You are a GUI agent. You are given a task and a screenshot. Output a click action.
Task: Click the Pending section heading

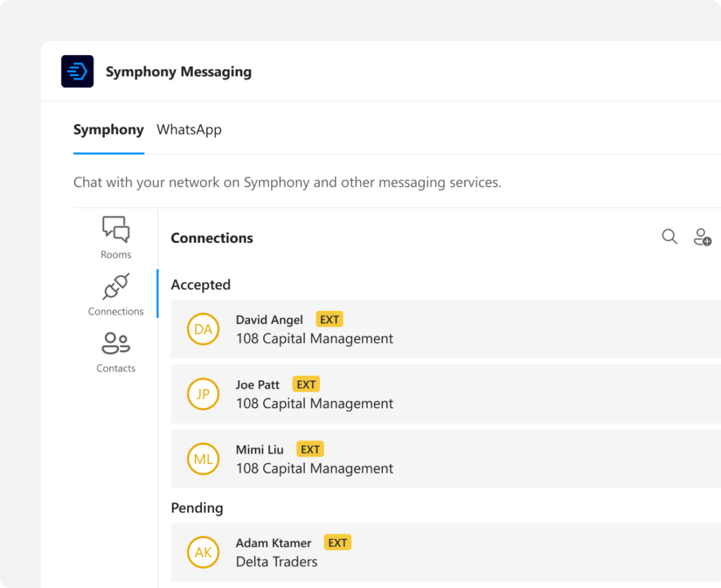196,508
